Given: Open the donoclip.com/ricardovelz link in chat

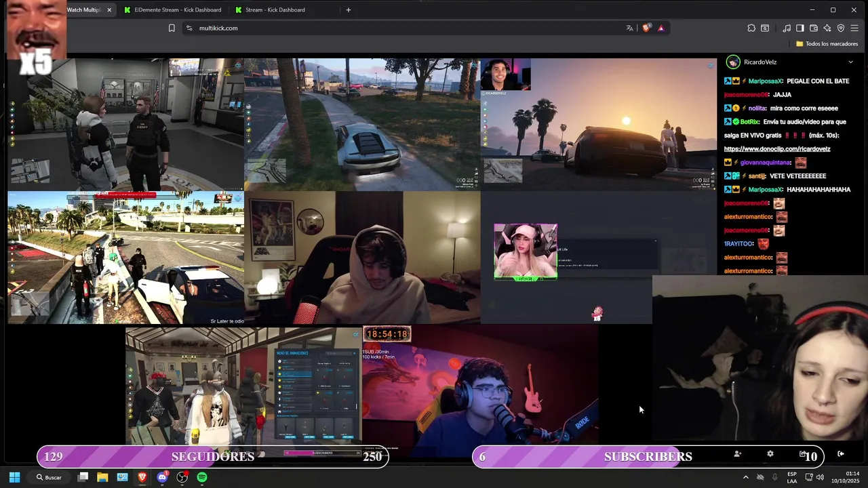Looking at the screenshot, I should point(777,148).
